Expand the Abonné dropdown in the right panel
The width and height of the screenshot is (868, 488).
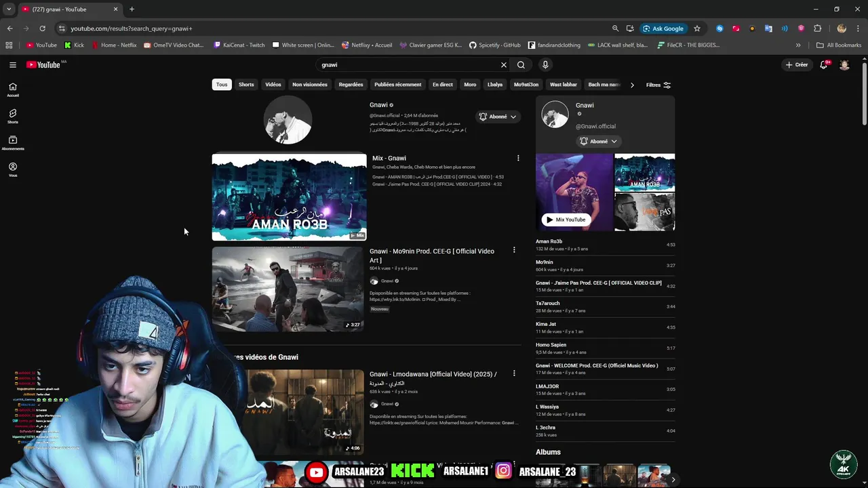click(599, 142)
